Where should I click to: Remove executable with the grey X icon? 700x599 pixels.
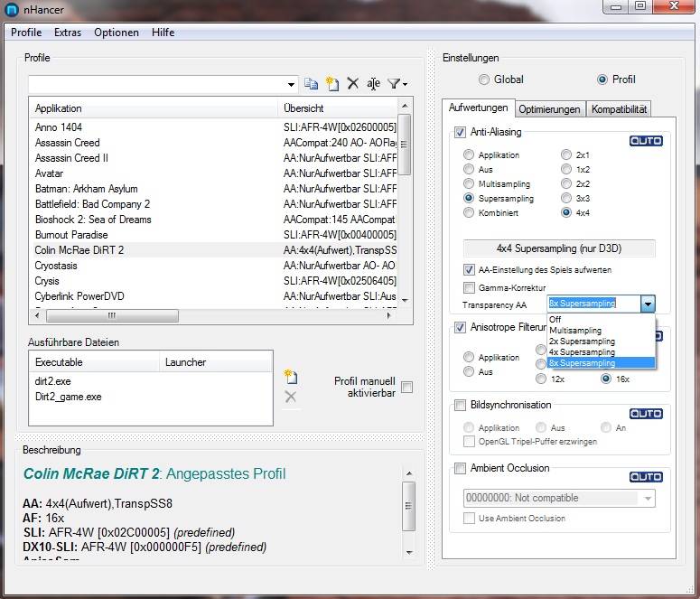coord(291,397)
